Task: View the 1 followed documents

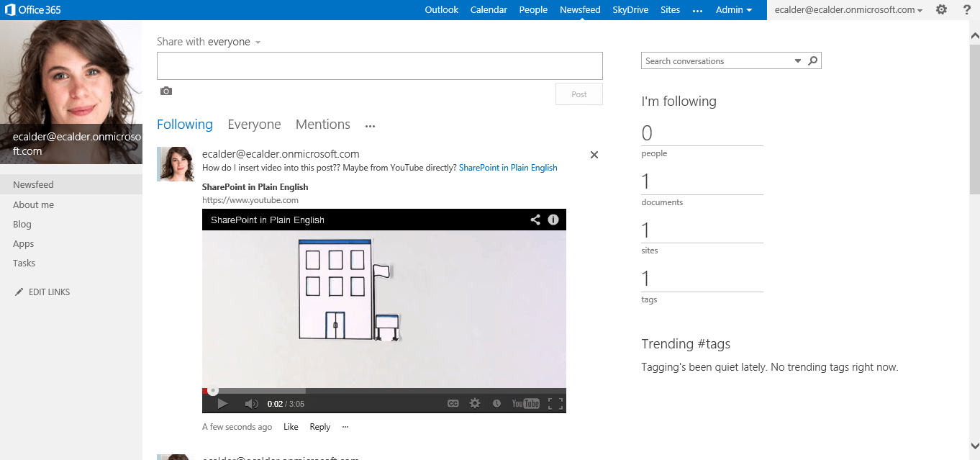Action: point(702,189)
